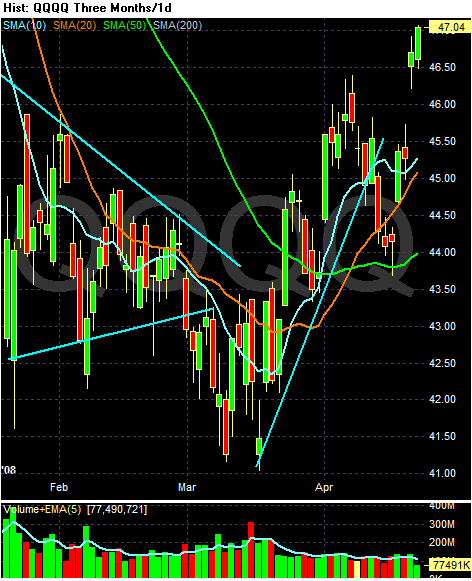The height and width of the screenshot is (581, 472).
Task: Click the 44.00 price axis label
Action: point(442,252)
